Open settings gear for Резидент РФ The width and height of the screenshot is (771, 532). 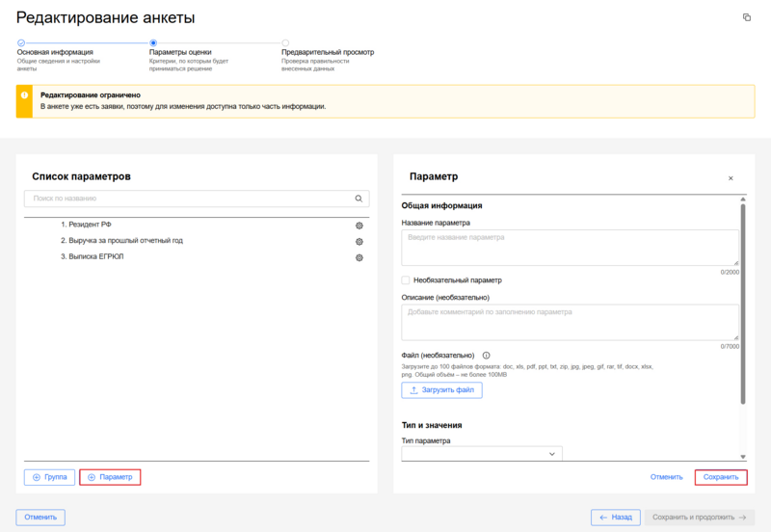pos(359,225)
